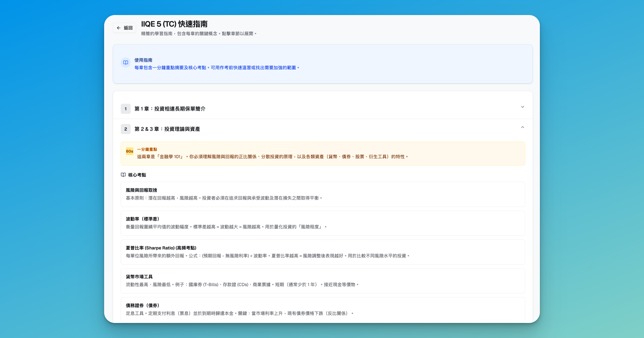Image resolution: width=644 pixels, height=338 pixels.
Task: Click the 一分鐘重點 label
Action: 147,149
